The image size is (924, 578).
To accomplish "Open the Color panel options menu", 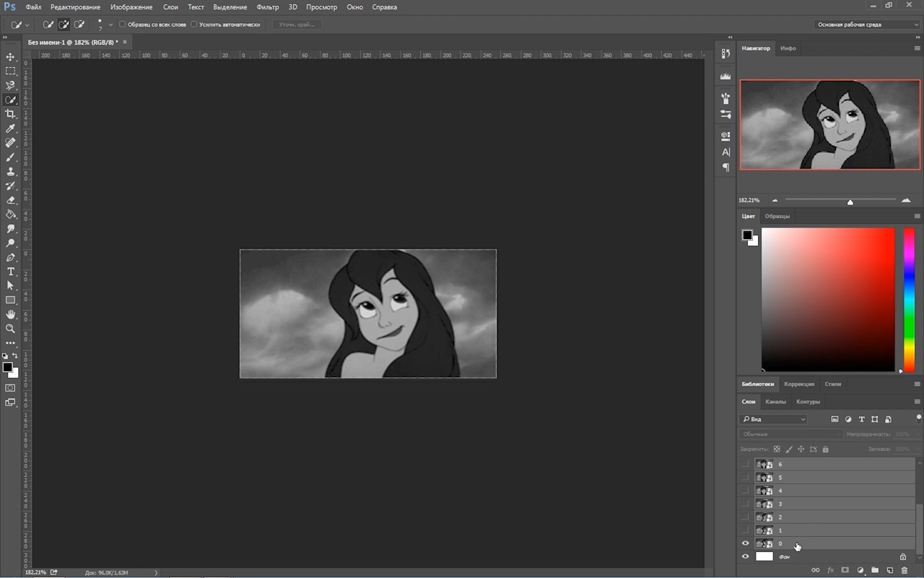I will pos(918,216).
